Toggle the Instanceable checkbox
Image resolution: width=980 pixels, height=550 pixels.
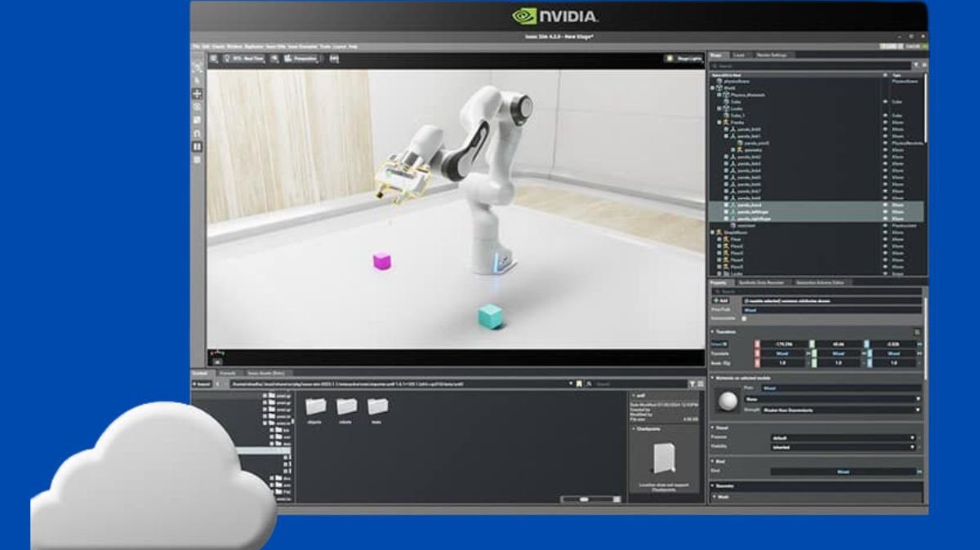click(744, 318)
